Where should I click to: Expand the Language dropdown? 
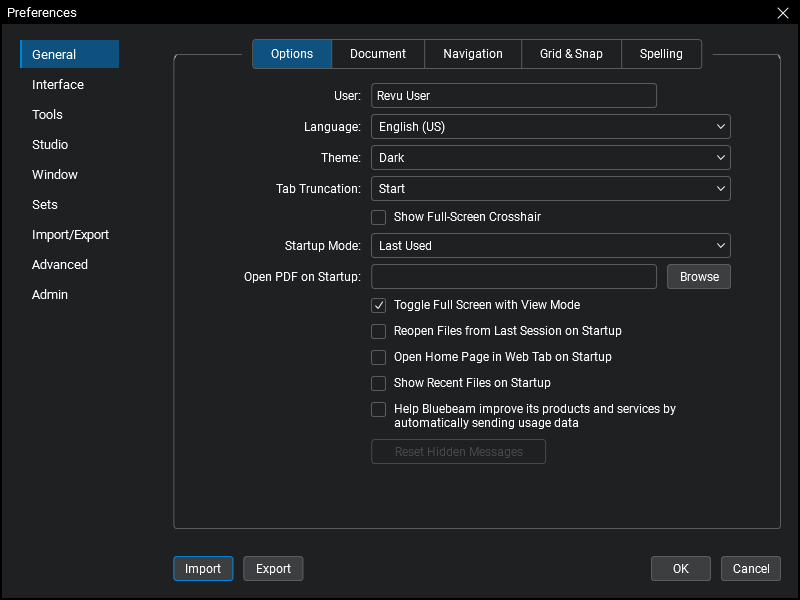click(550, 127)
